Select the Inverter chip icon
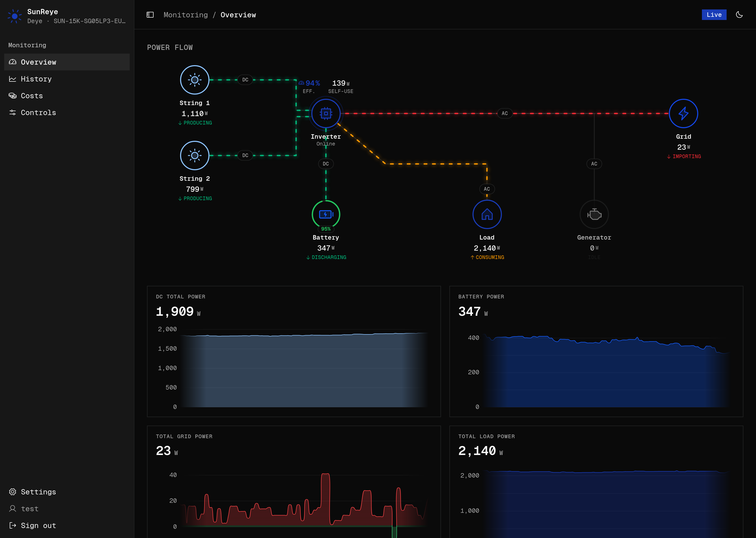This screenshot has height=538, width=756. [x=326, y=113]
